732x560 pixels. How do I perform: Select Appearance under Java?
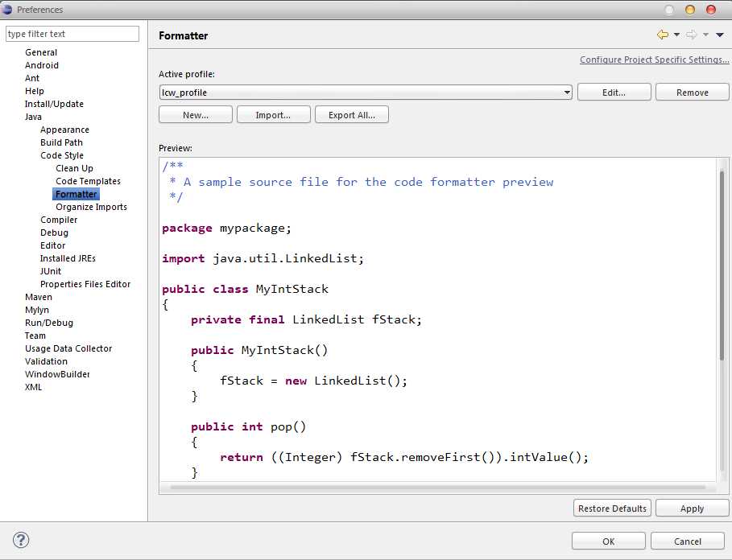(64, 130)
